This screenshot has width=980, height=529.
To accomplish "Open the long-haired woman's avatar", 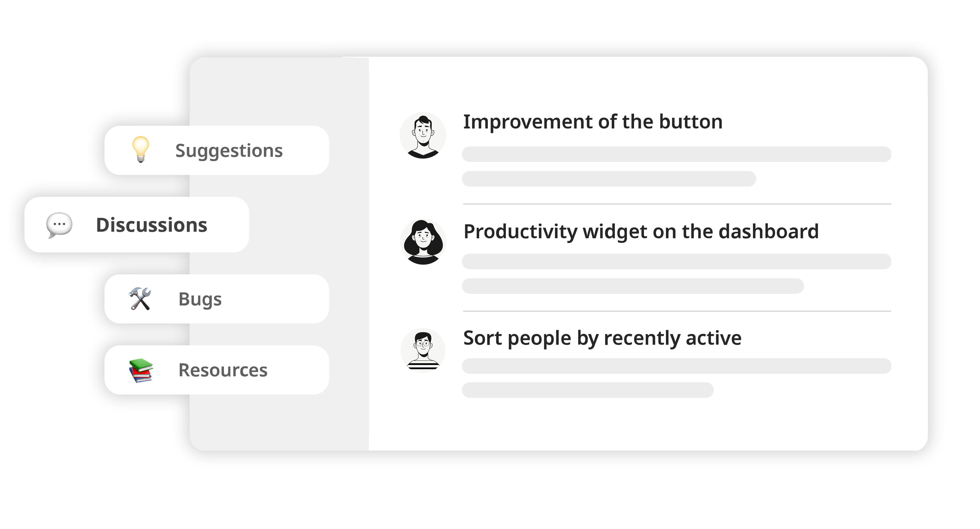I will pos(423,242).
